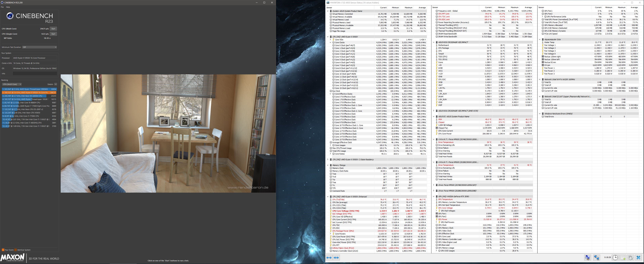Expand the Core VIDs sub-item
The height and width of the screenshot is (264, 644).
pyautogui.click(x=330, y=39)
